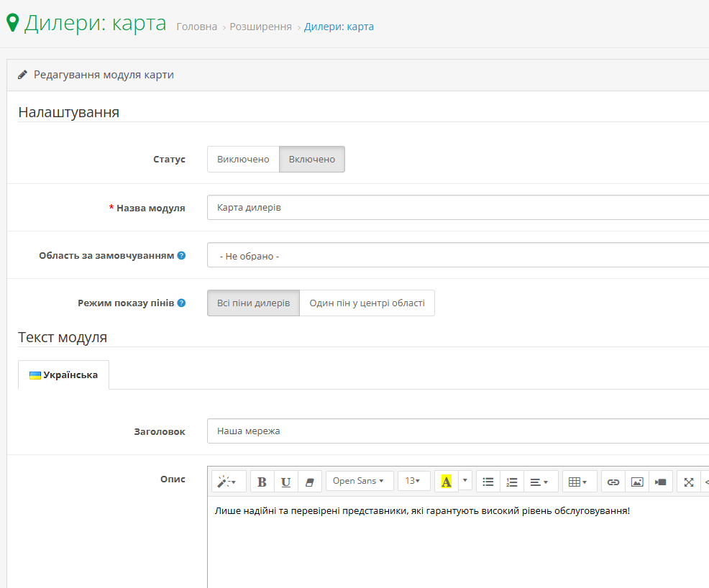Image resolution: width=709 pixels, height=588 pixels.
Task: Insert a picture into the description
Action: click(637, 482)
